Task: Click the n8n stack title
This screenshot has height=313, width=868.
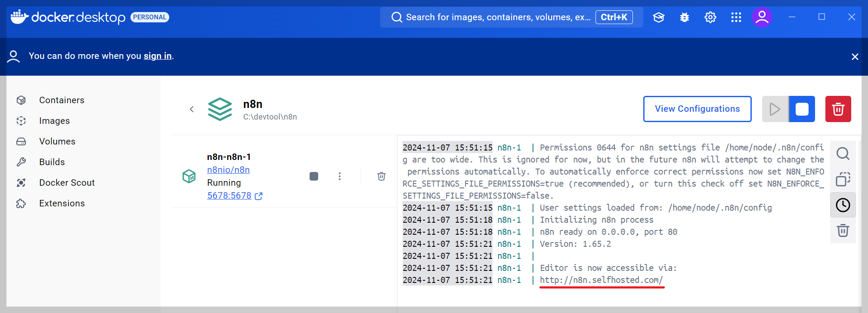Action: click(x=253, y=104)
